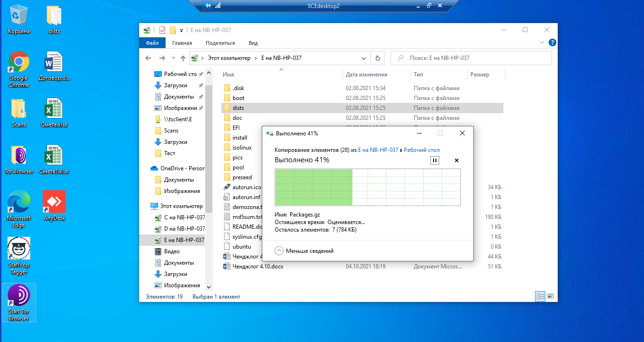Collapse details via 'Меньше сведений' chevron
This screenshot has height=342, width=644.
pyautogui.click(x=279, y=251)
